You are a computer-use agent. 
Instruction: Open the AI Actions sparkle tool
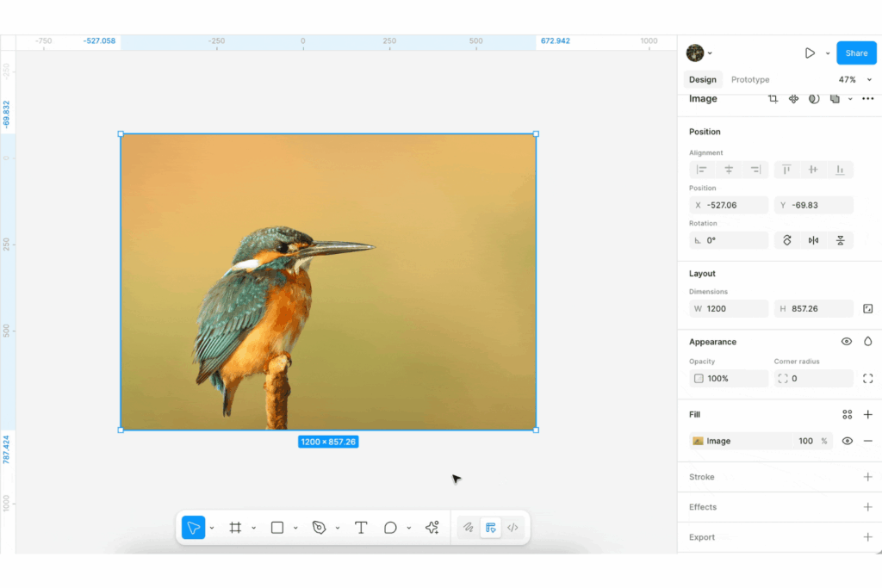[432, 528]
